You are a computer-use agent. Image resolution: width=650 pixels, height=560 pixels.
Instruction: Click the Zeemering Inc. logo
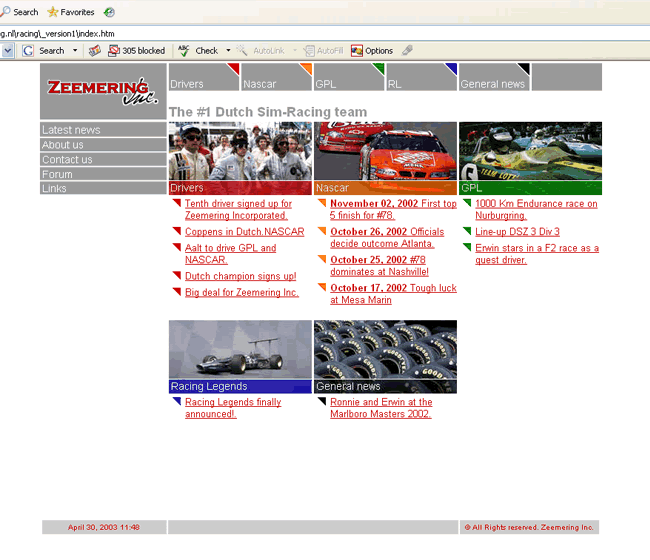click(103, 91)
